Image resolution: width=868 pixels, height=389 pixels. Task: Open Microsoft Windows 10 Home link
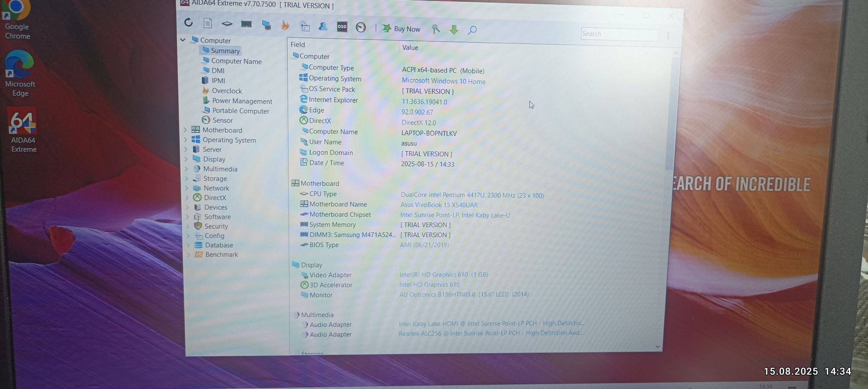(444, 81)
